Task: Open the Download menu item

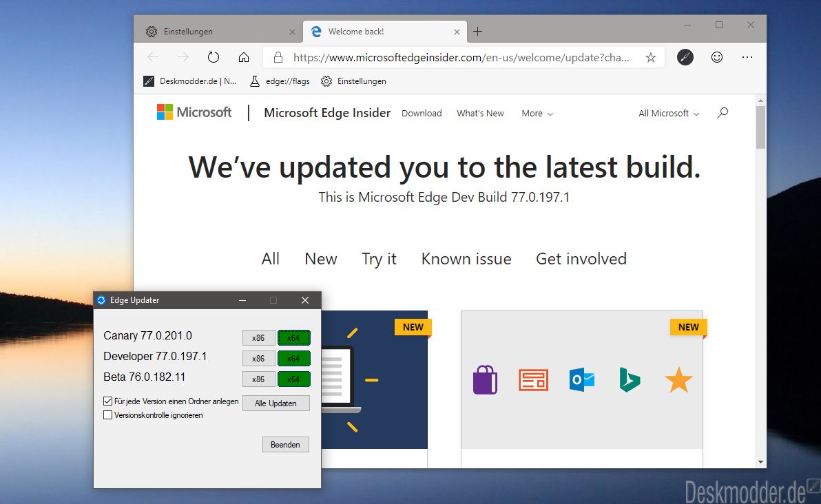Action: click(422, 113)
